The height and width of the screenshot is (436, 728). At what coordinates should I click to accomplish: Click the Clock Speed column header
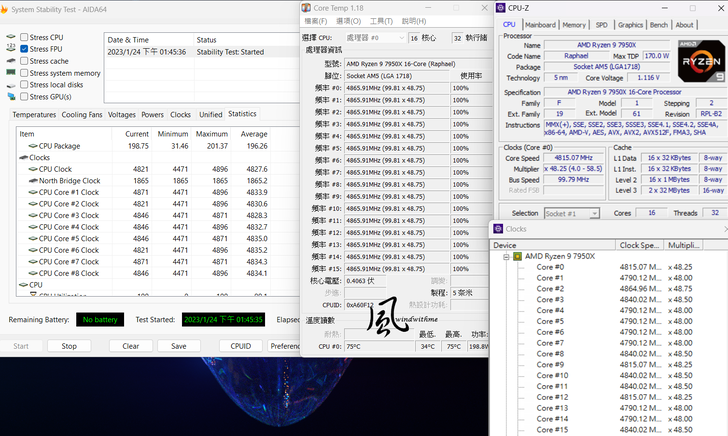[641, 244]
